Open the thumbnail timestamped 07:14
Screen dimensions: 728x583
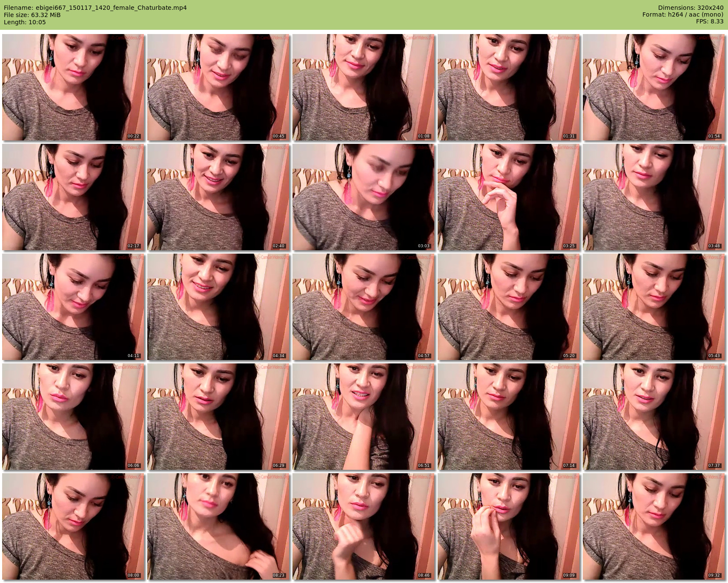509,417
